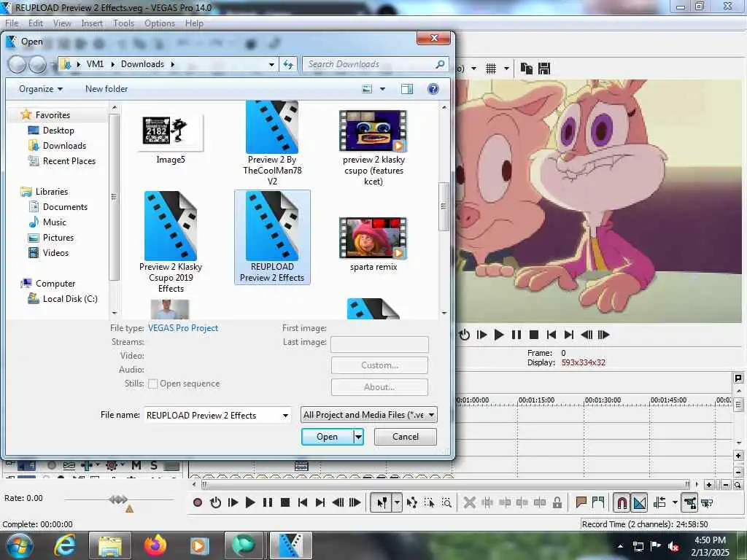
Task: Select the Envelope Edit tool
Action: (412, 502)
